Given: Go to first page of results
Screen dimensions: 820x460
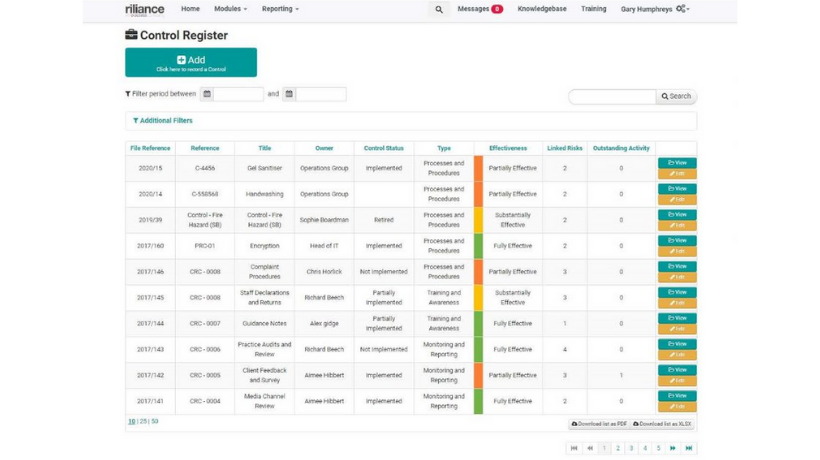Looking at the screenshot, I should tap(574, 448).
